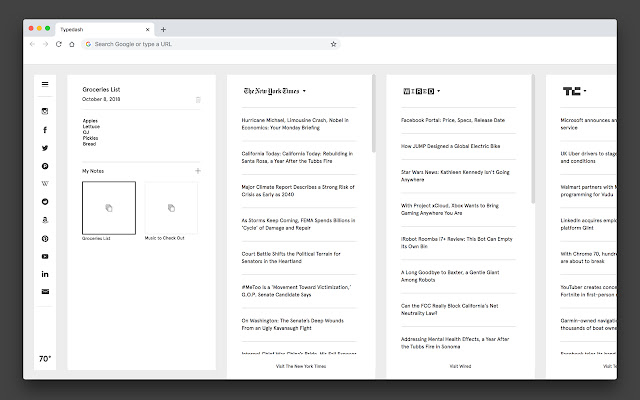Viewport: 640px width, 400px height.
Task: Open the Twitter bird shortcut
Action: pyautogui.click(x=45, y=148)
